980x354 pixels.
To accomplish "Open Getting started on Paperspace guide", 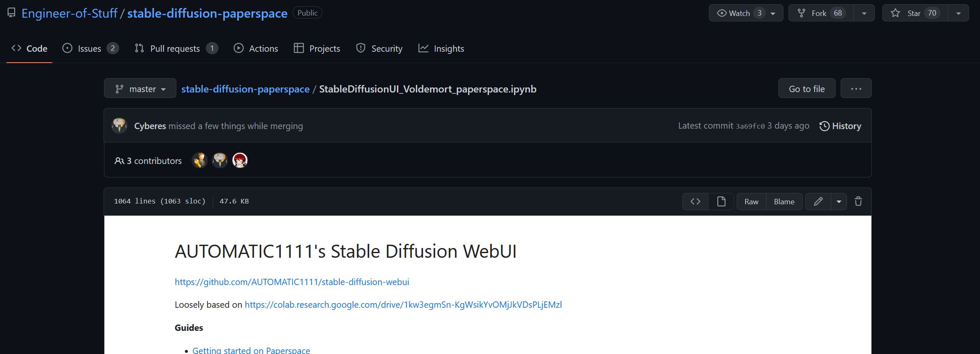I will tap(251, 350).
